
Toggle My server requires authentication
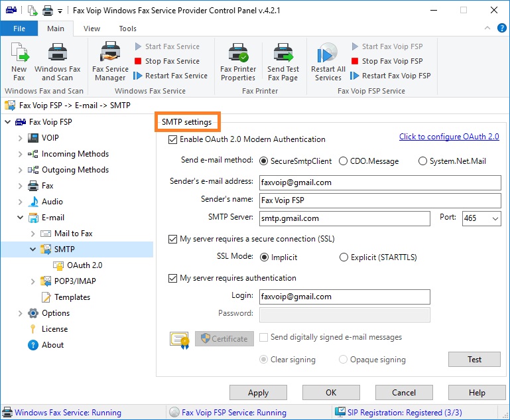tap(172, 278)
